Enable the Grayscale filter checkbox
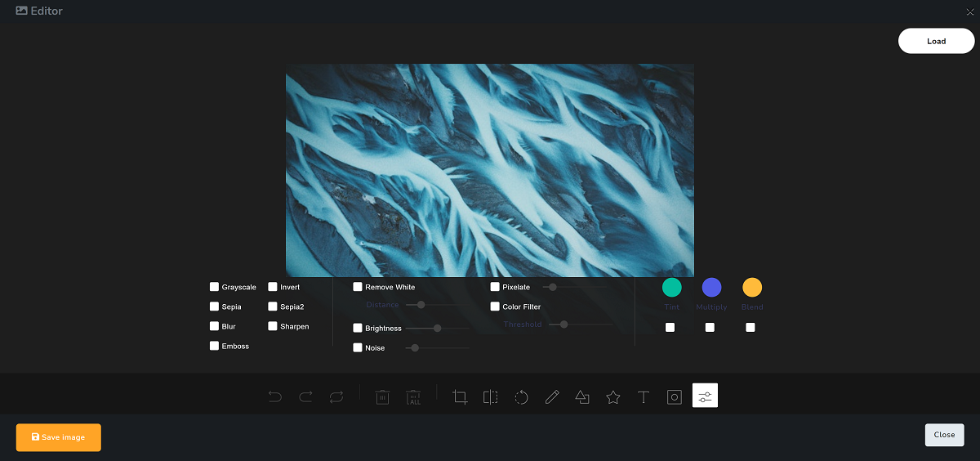This screenshot has width=980, height=461. click(214, 287)
